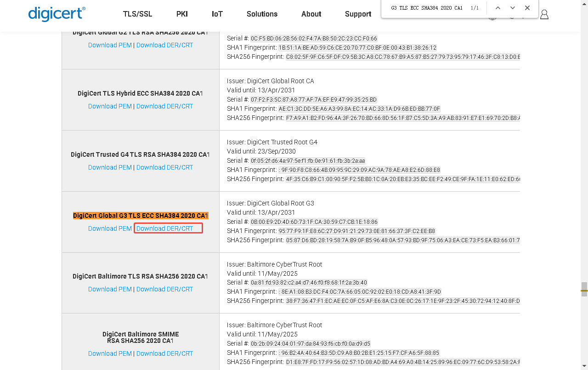The height and width of the screenshot is (370, 588).
Task: Download DER/CRT for TLS Hybrid ECC SHA384
Action: click(x=164, y=106)
